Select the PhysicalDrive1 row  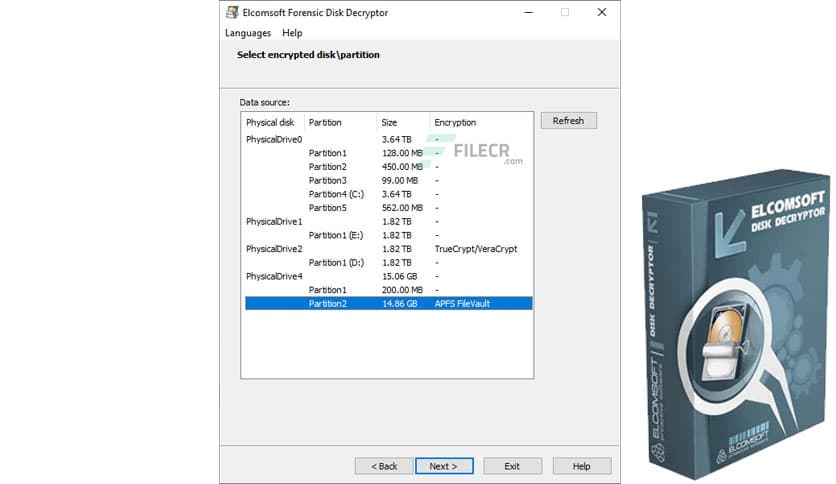pyautogui.click(x=389, y=222)
